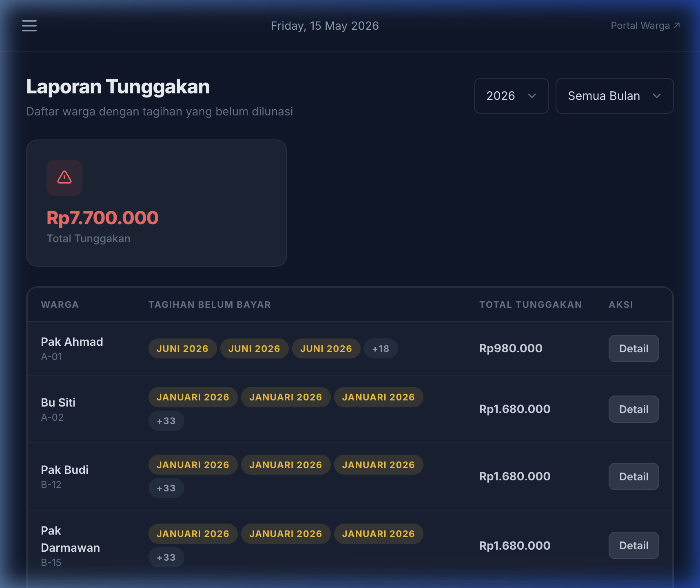Click the red warning triangle icon
The height and width of the screenshot is (588, 700).
pyautogui.click(x=64, y=177)
